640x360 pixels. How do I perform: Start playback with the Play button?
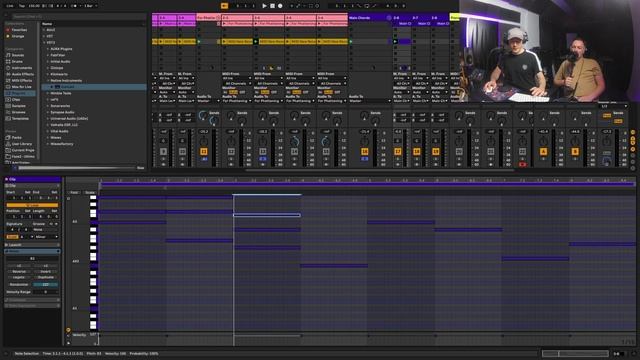264,6
